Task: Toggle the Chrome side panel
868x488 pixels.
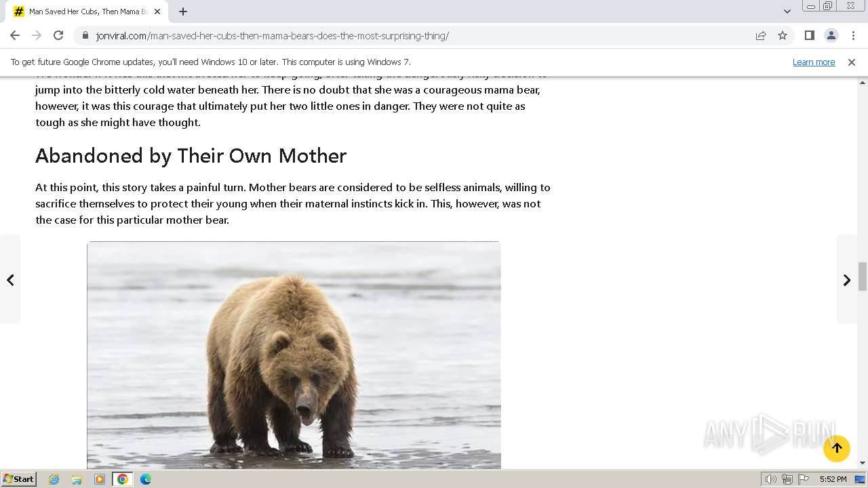Action: (809, 35)
